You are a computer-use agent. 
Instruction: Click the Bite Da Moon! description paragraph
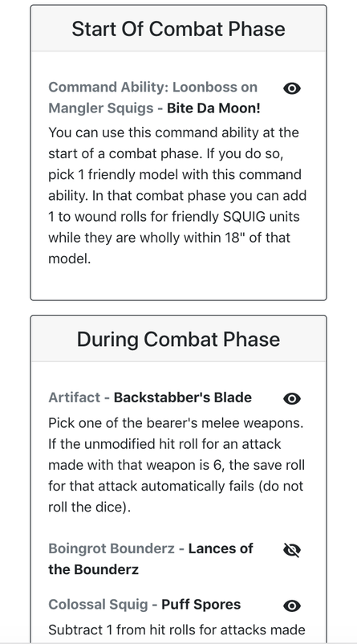177,195
